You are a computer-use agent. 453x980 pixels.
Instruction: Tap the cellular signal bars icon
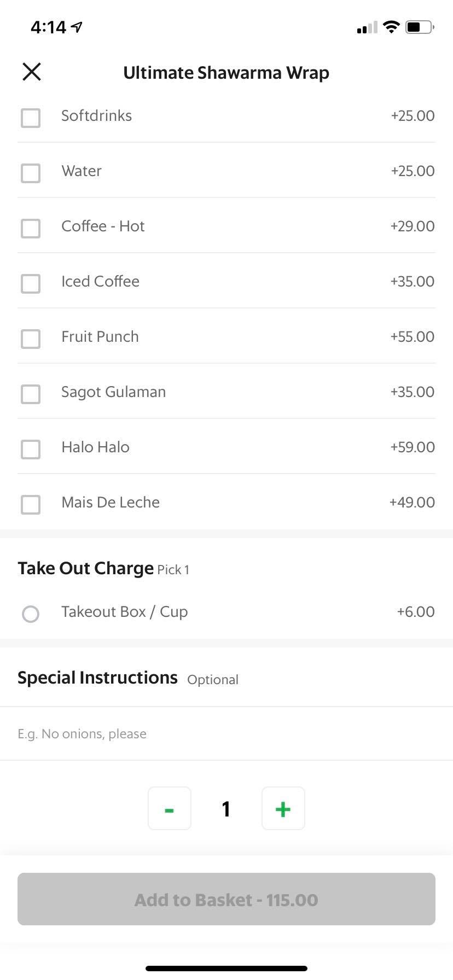coord(367,27)
